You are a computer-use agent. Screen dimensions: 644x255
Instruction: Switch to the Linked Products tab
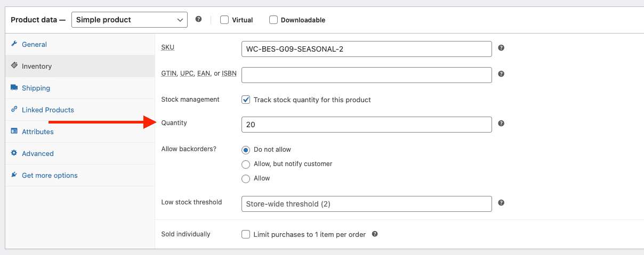point(80,110)
